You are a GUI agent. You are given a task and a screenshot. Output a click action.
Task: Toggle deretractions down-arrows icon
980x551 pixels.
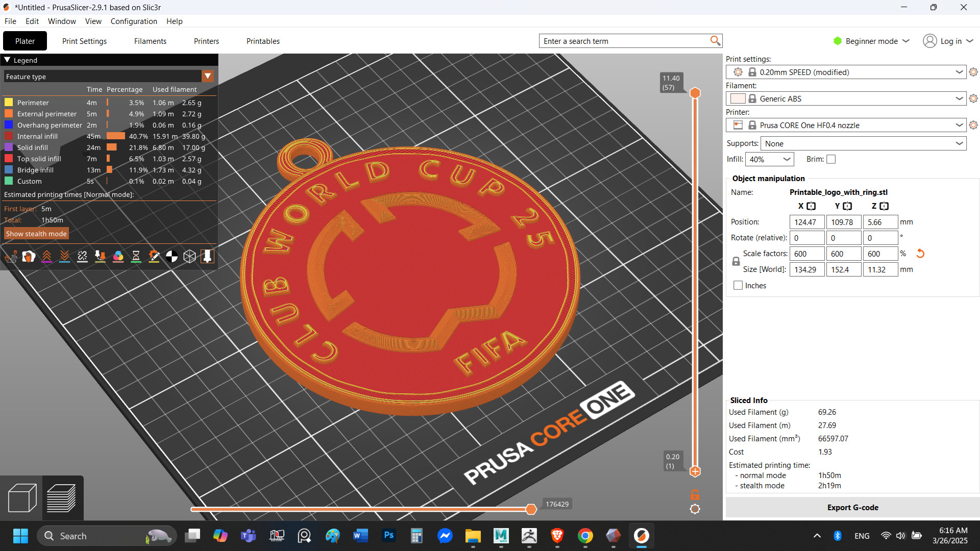tap(64, 257)
